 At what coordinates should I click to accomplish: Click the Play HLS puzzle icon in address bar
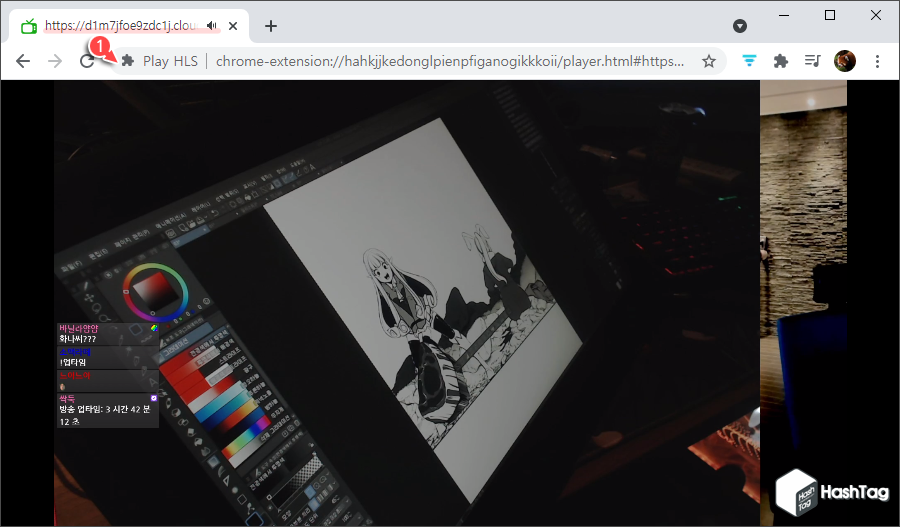pos(127,61)
